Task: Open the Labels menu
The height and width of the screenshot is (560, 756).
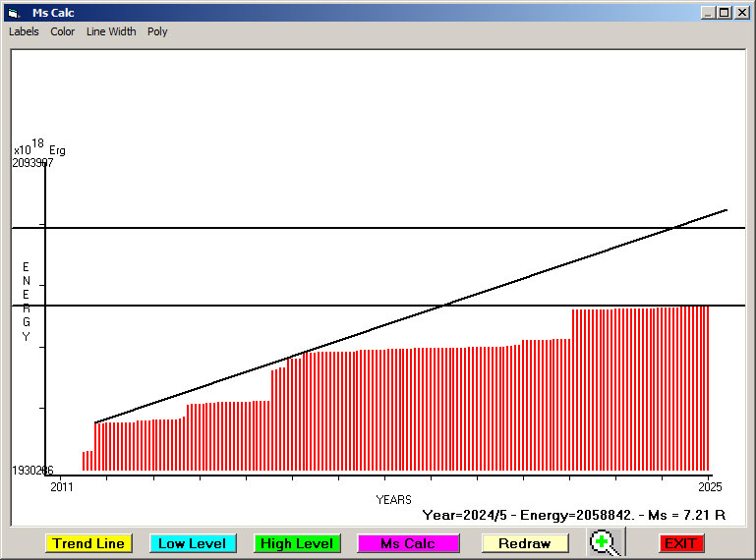Action: (24, 31)
